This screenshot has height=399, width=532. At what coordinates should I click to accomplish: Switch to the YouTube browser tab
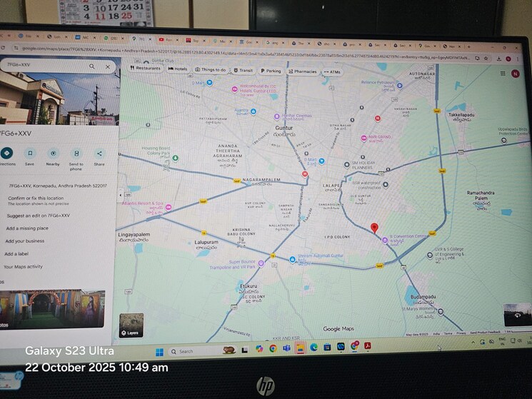169,40
